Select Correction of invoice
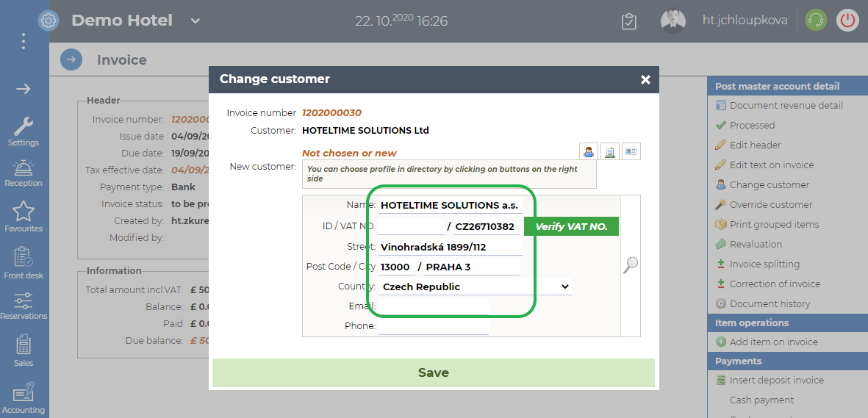This screenshot has width=868, height=418. tap(775, 284)
